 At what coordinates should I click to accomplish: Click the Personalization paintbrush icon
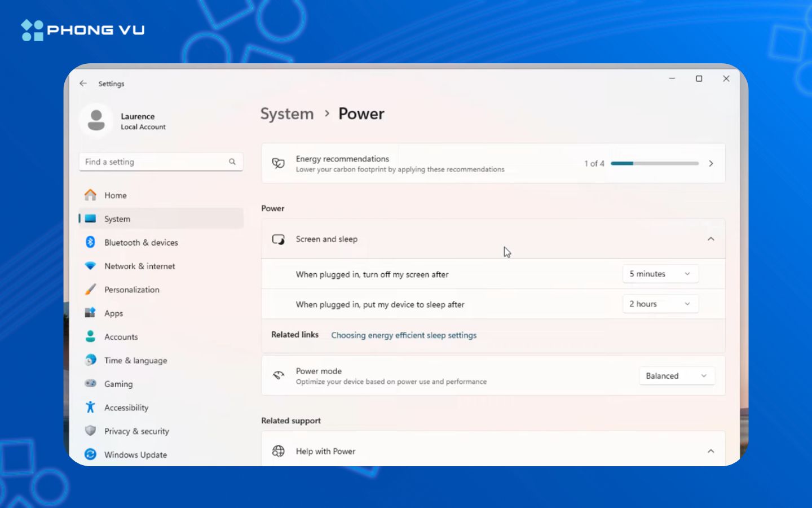(x=90, y=290)
